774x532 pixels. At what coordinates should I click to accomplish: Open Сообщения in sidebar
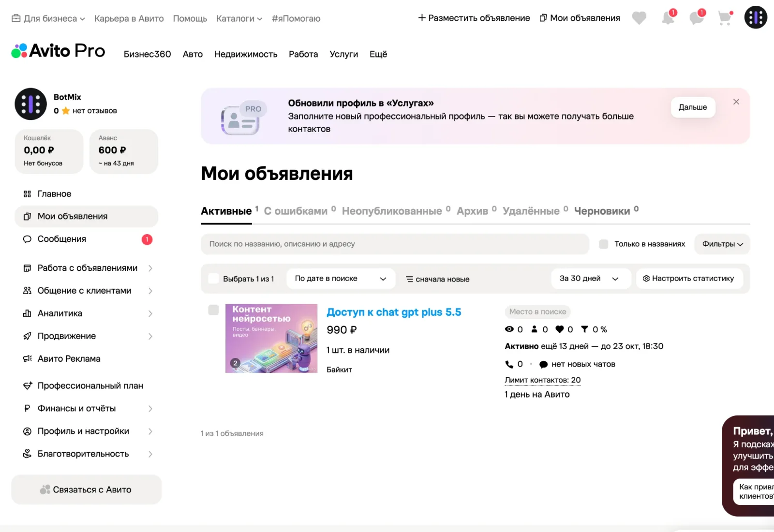pos(86,239)
